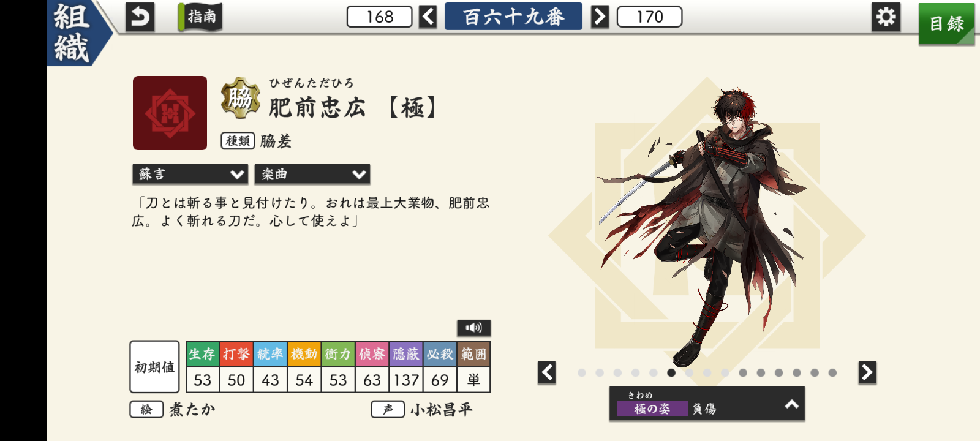Open the 蘇言 dropdown
Screen dimensions: 980x441
[x=190, y=174]
